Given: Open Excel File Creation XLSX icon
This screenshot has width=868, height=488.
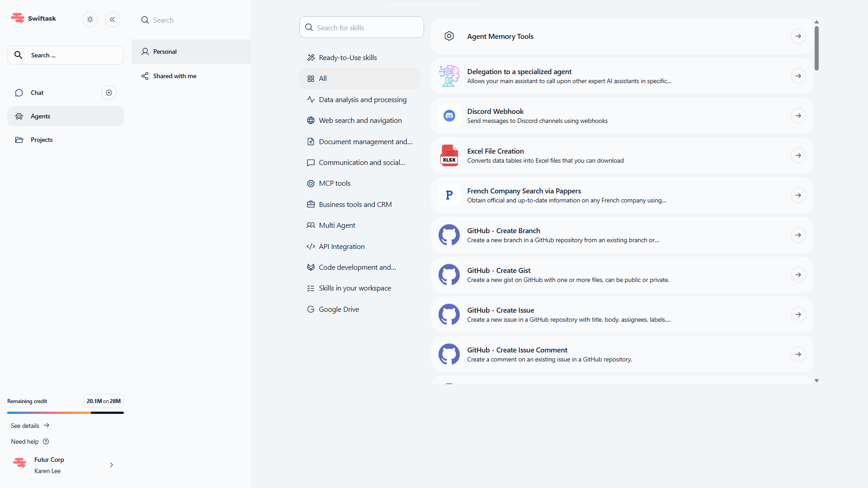Looking at the screenshot, I should (x=449, y=156).
